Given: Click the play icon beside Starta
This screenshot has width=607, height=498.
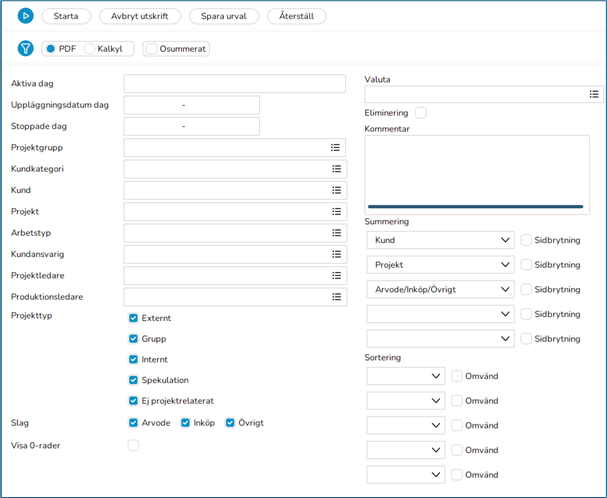Looking at the screenshot, I should [x=25, y=16].
